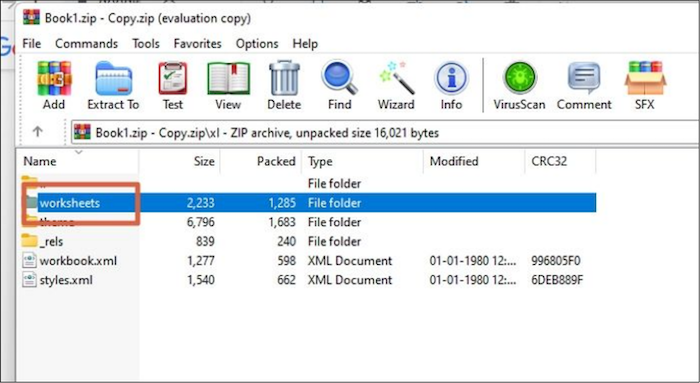Viewport: 700px width, 383px height.
Task: Click the Extract To toolbar icon
Action: coord(113,85)
